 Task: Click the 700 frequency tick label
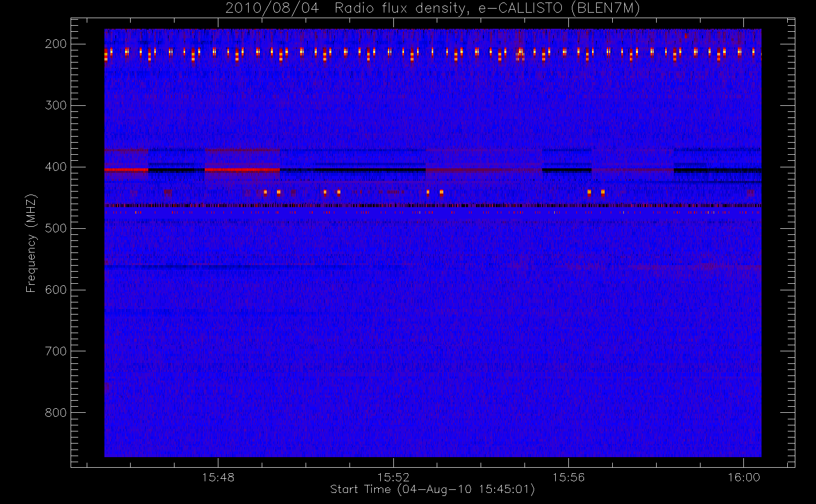[x=55, y=351]
